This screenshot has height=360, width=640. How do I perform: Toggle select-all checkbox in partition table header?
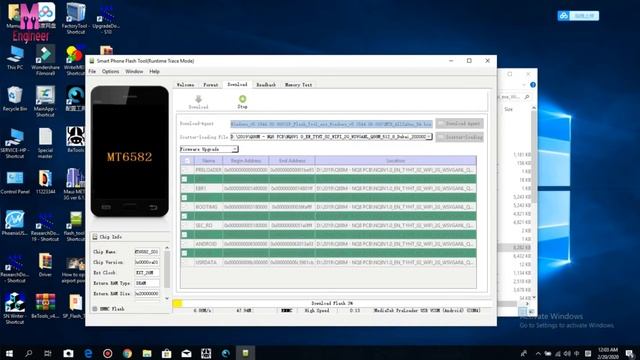click(x=187, y=161)
